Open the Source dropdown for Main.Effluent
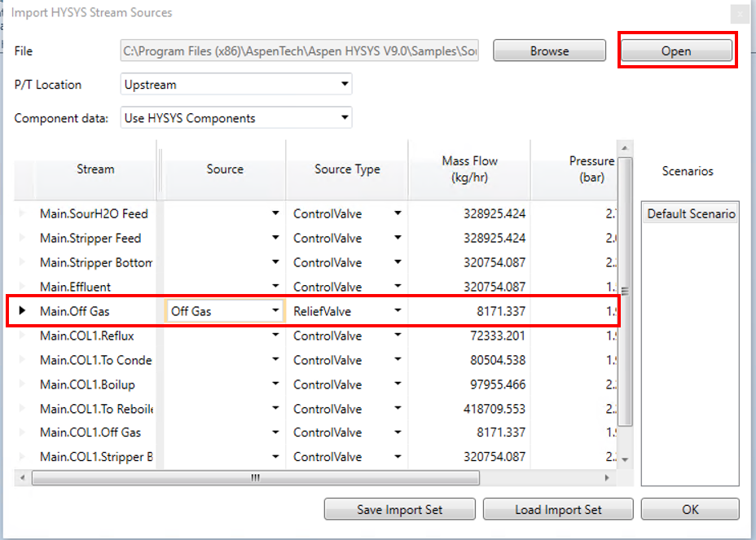Image resolution: width=756 pixels, height=540 pixels. (275, 287)
